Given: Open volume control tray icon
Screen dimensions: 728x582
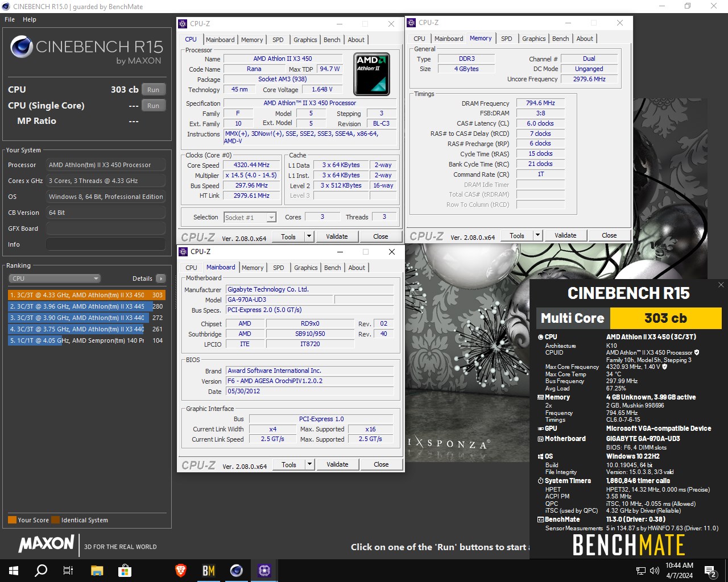Looking at the screenshot, I should click(x=655, y=571).
